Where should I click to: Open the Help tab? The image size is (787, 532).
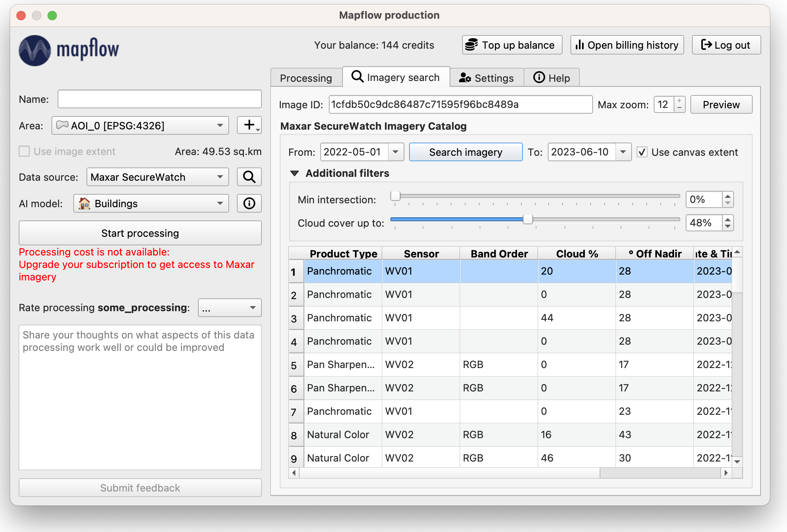coord(552,78)
